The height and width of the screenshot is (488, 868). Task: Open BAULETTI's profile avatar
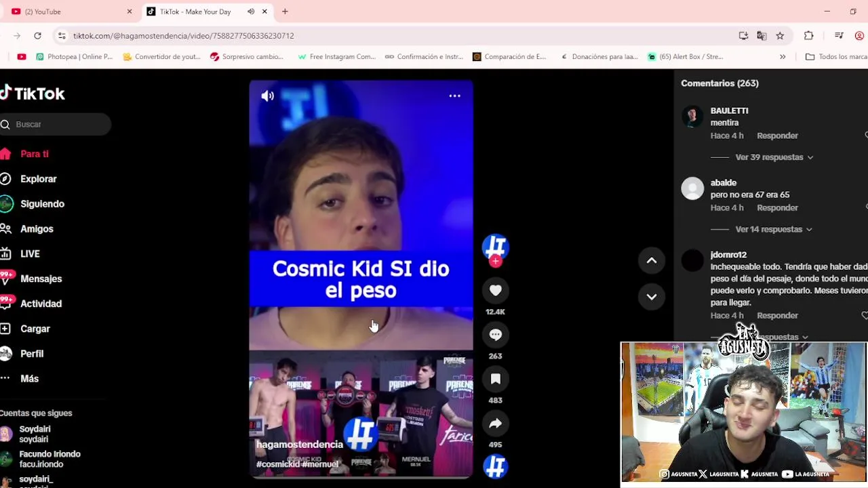pos(692,117)
